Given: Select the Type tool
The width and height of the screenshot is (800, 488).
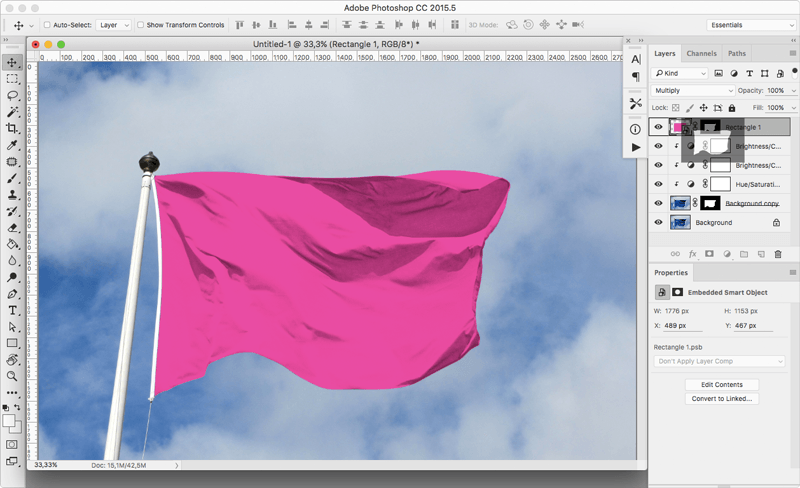Looking at the screenshot, I should click(x=13, y=311).
